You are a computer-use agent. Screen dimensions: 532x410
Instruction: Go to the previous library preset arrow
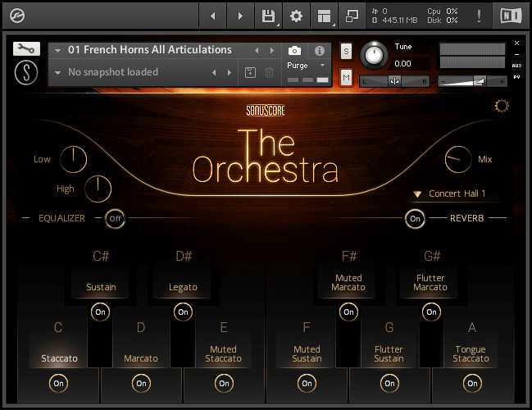coord(213,16)
